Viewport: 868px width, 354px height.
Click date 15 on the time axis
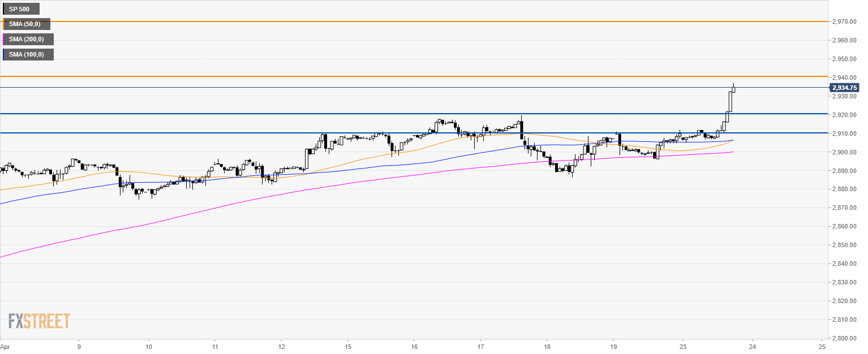pos(348,346)
